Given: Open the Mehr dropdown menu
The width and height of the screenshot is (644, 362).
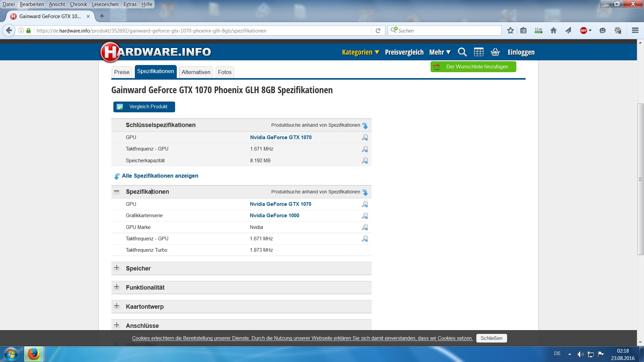Looking at the screenshot, I should click(x=440, y=52).
